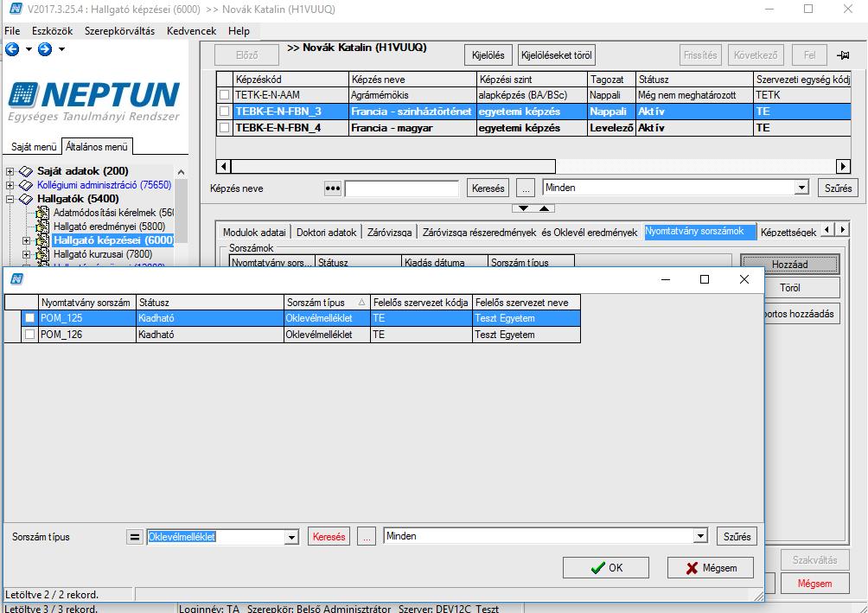Click the blue back navigation arrow
Viewport: 868px width, 613px height.
(12, 49)
